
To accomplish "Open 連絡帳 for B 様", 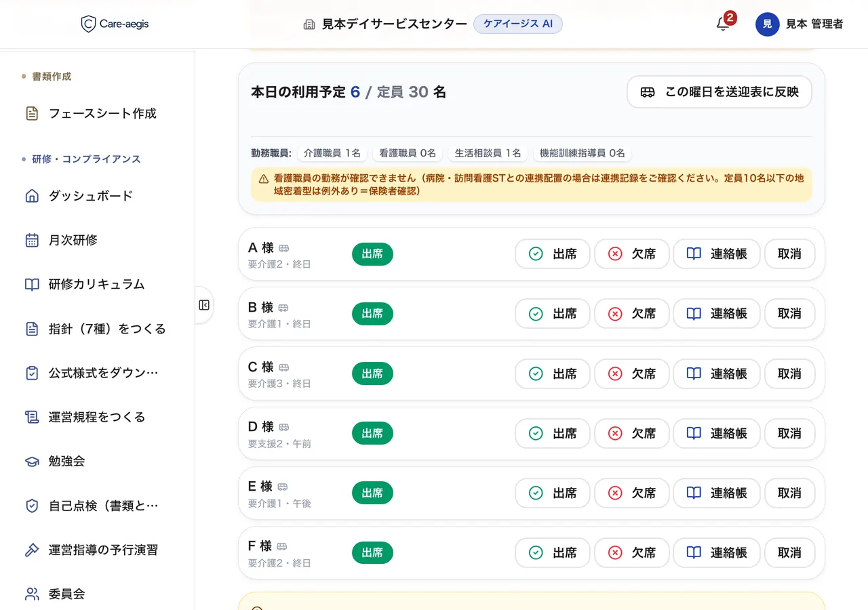I will point(717,314).
